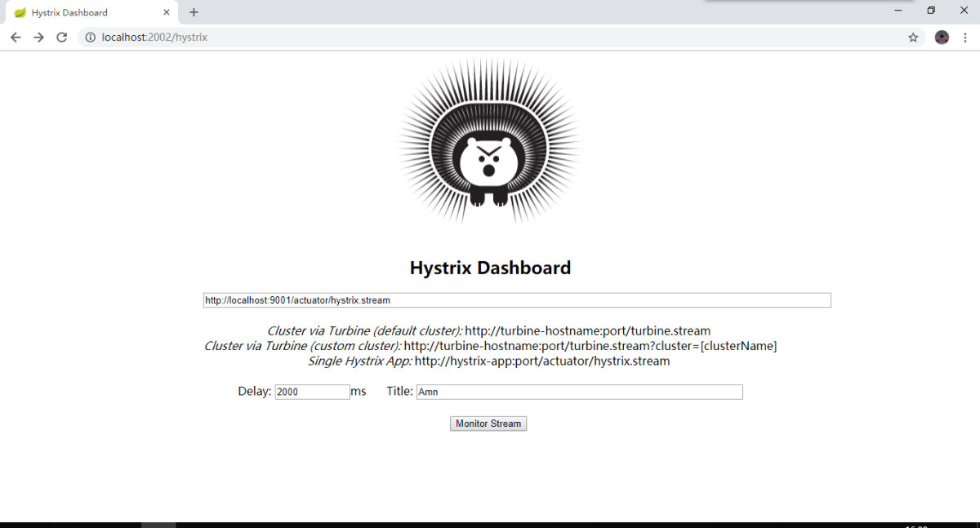Open the Chrome profile avatar
Image resolution: width=980 pixels, height=528 pixels.
pyautogui.click(x=942, y=38)
